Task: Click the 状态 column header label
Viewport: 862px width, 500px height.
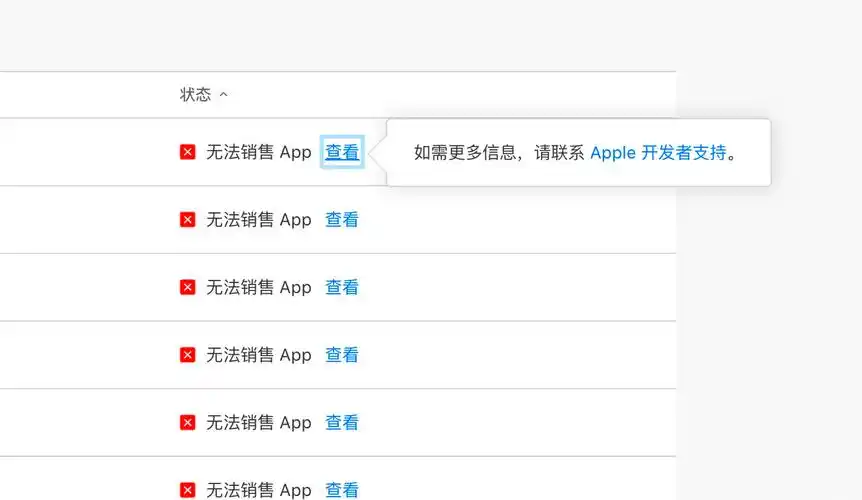Action: [x=195, y=95]
